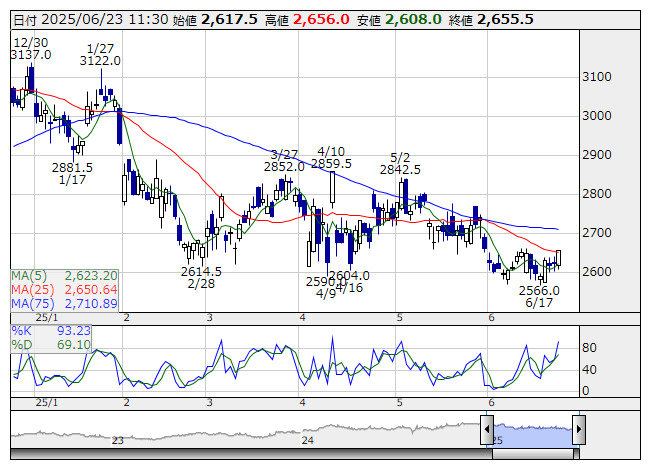Click the year 24 marker in navigator

click(308, 439)
